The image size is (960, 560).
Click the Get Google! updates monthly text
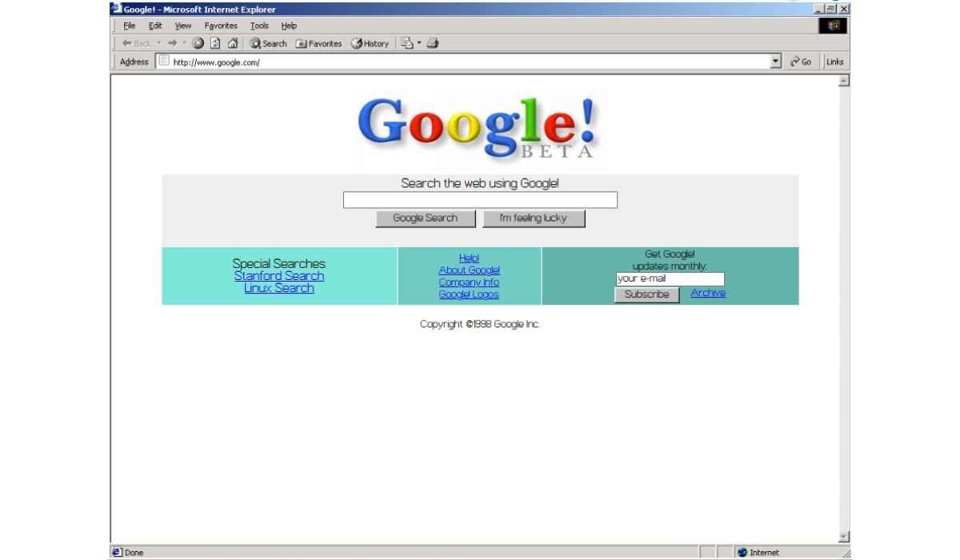tap(670, 260)
